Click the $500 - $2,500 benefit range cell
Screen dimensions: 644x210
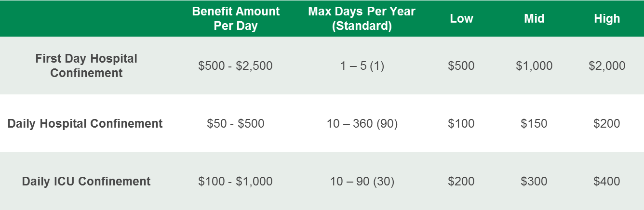[x=235, y=66]
